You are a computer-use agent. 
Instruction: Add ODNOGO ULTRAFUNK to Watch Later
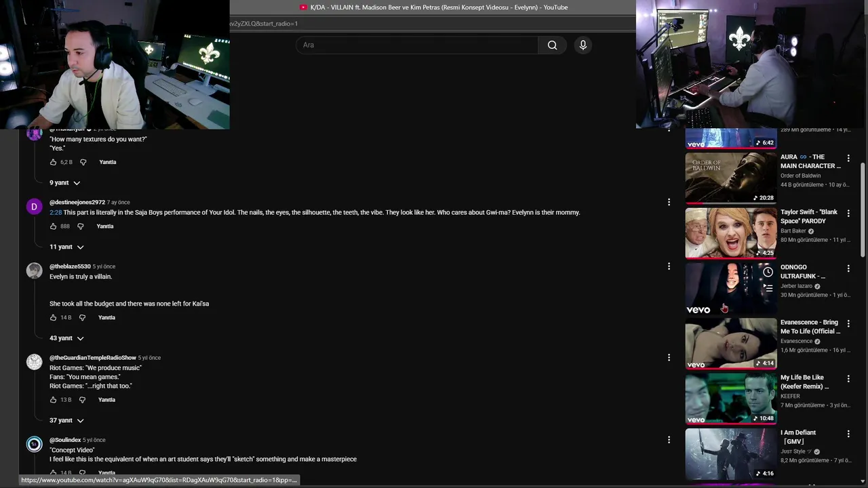pos(768,272)
